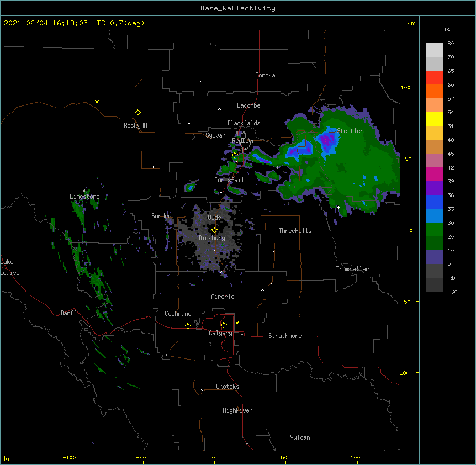476x465 pixels.
Task: Click the Lake Louise label
Action: (x=10, y=267)
